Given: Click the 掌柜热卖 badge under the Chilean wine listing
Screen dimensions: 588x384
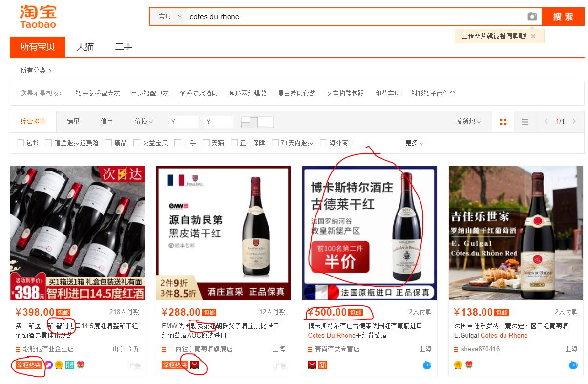Looking at the screenshot, I should 28,364.
